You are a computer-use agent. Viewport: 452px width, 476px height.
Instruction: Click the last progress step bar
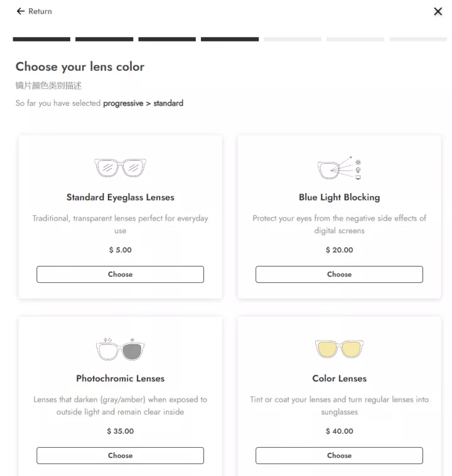[x=418, y=40]
